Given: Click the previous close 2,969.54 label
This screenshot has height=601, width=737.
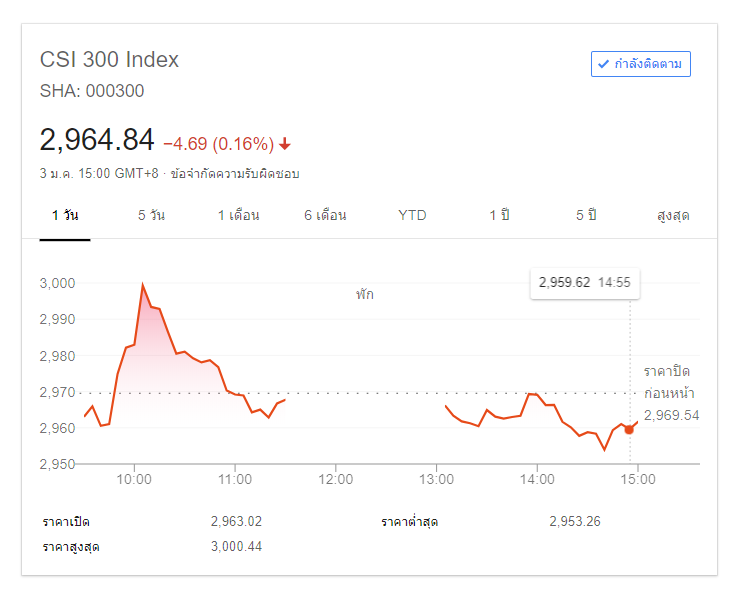Looking at the screenshot, I should coord(670,415).
